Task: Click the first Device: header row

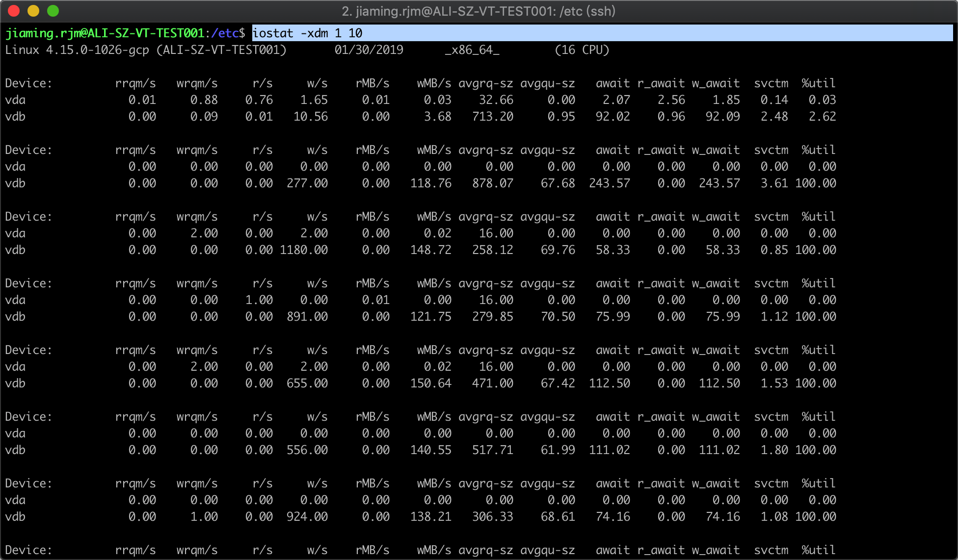Action: 28,83
